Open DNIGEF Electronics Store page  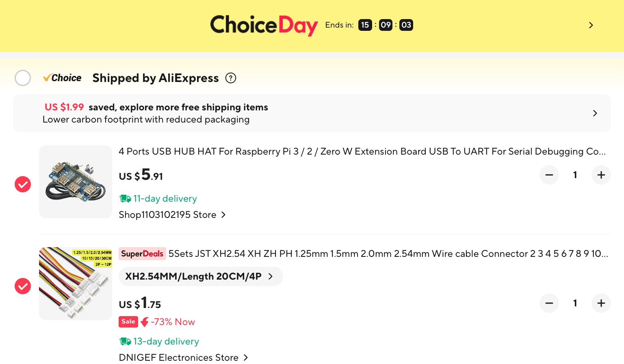tap(183, 358)
